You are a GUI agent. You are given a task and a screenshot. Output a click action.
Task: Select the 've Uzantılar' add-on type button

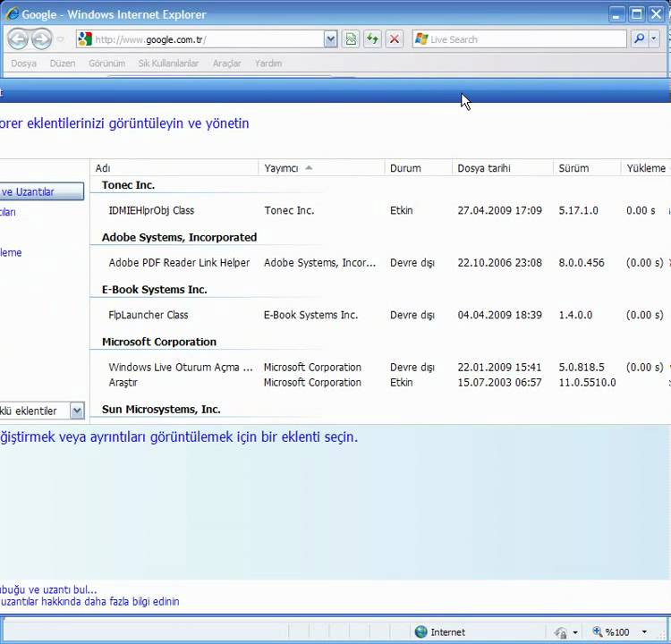[x=42, y=191]
